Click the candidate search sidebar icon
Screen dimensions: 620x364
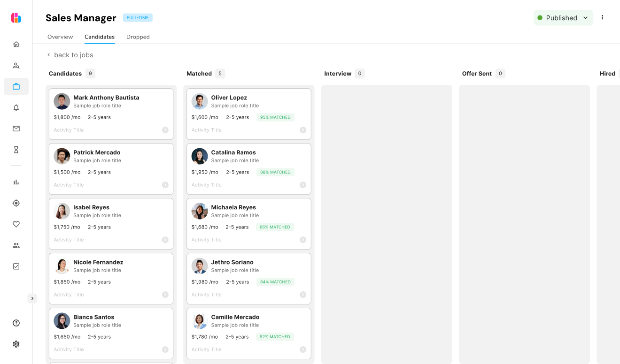(x=16, y=66)
